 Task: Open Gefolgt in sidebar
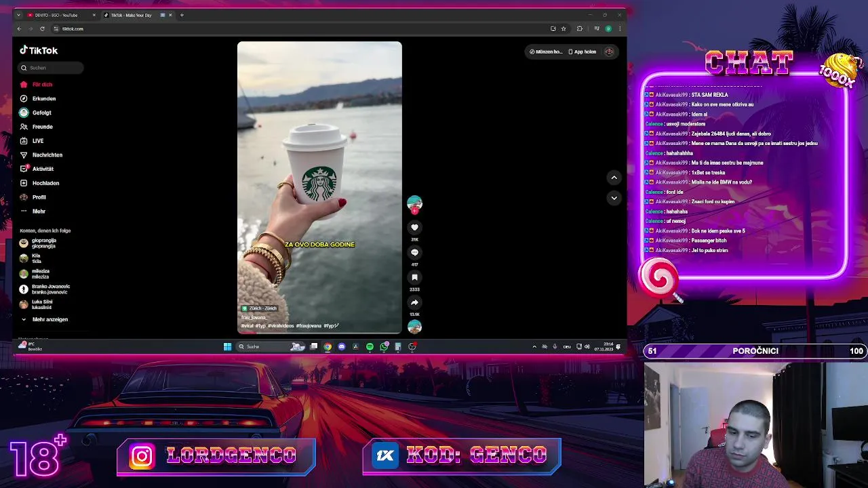click(x=36, y=113)
